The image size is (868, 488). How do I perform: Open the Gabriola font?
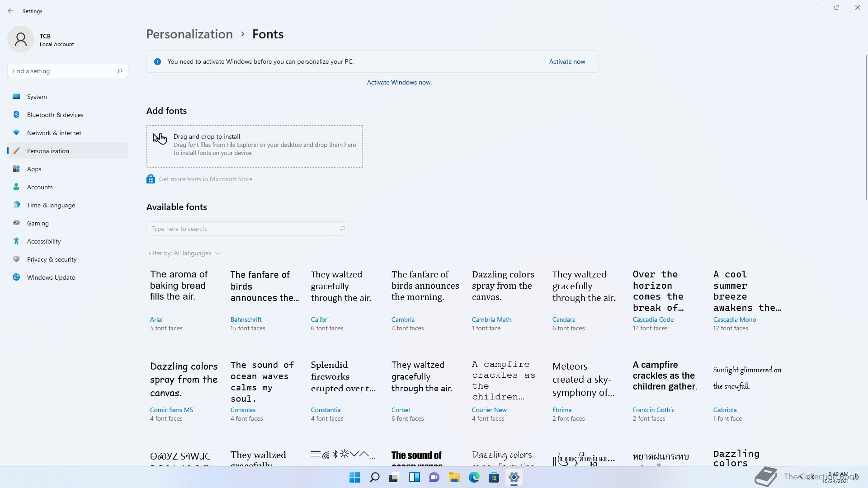click(x=747, y=391)
